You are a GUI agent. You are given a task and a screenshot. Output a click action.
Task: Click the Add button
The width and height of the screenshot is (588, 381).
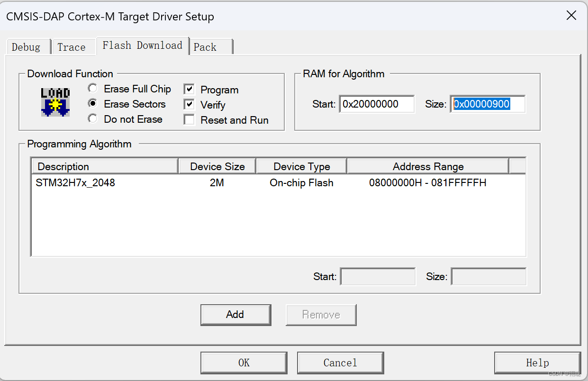(235, 315)
